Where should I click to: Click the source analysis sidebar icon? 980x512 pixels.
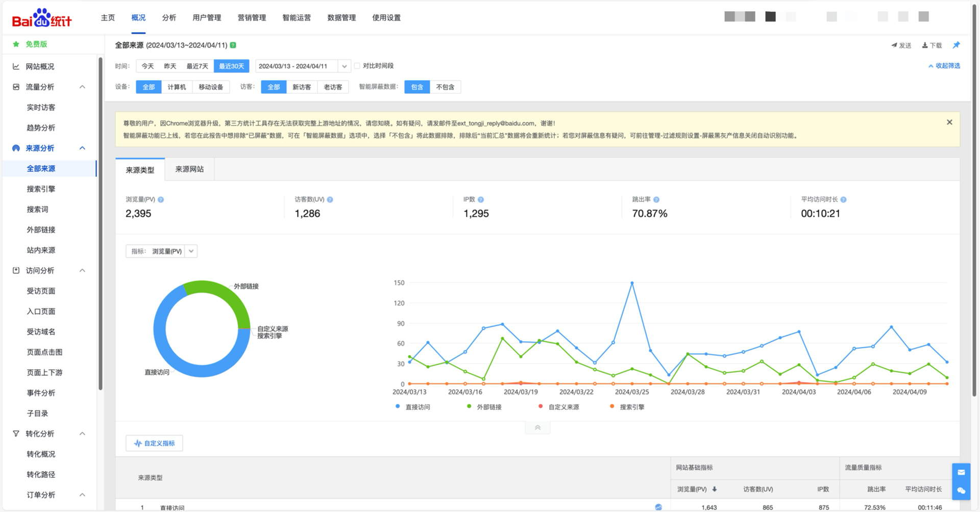[x=16, y=148]
